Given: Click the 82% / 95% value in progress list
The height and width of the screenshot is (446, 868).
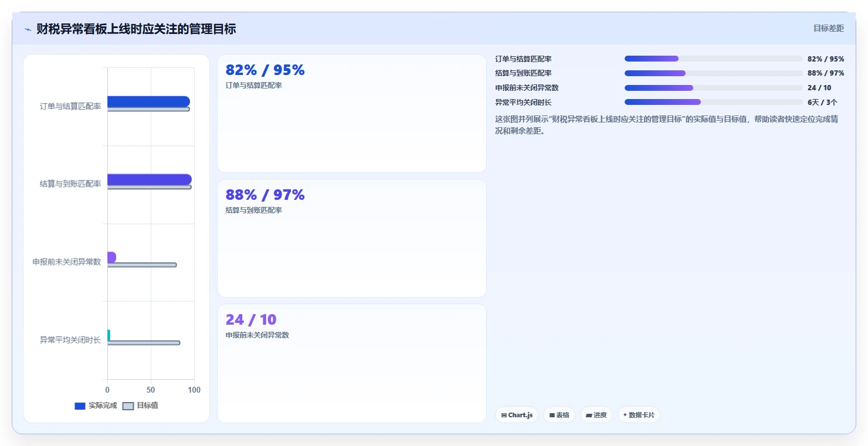Looking at the screenshot, I should pos(826,59).
